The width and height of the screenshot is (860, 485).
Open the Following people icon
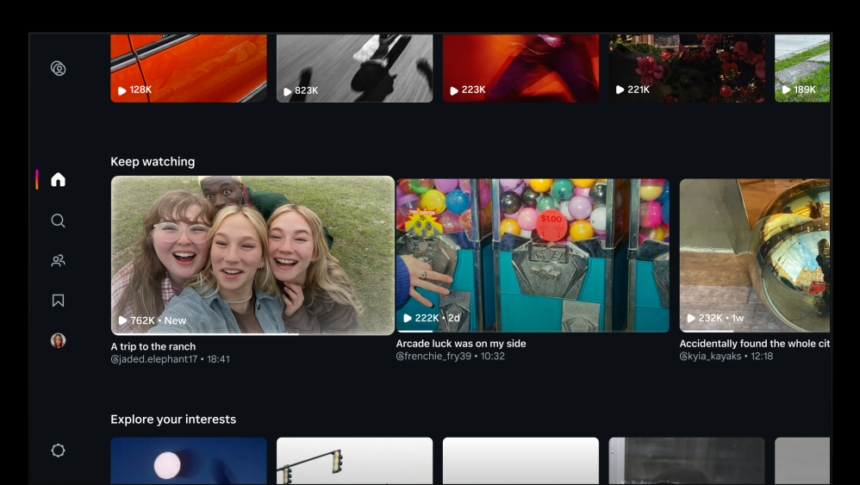pos(58,261)
